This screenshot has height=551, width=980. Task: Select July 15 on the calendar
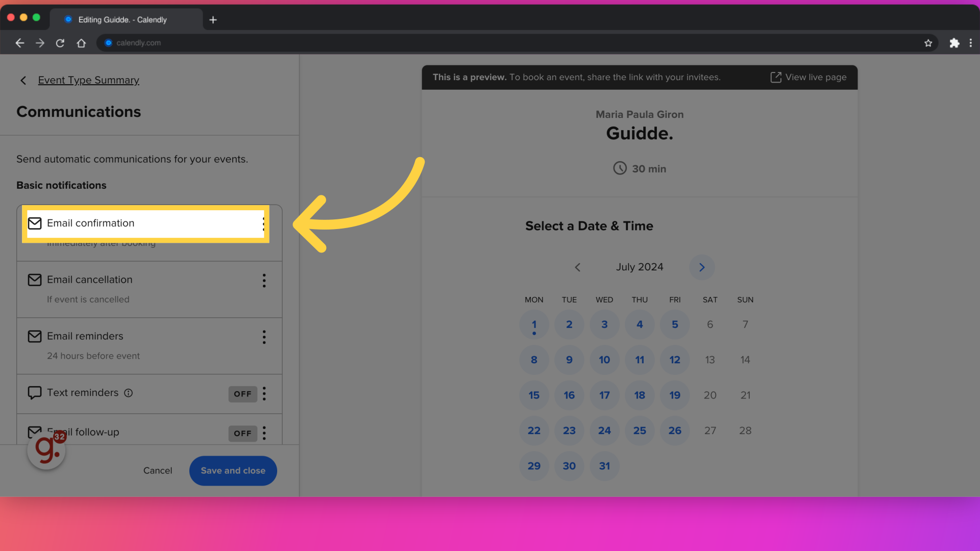coord(533,395)
